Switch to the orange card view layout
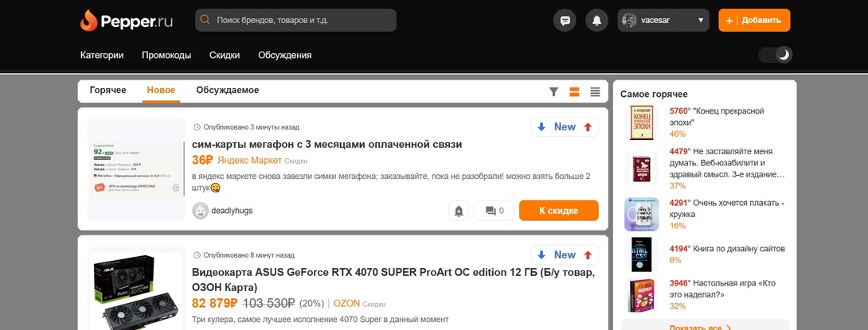 [x=574, y=91]
